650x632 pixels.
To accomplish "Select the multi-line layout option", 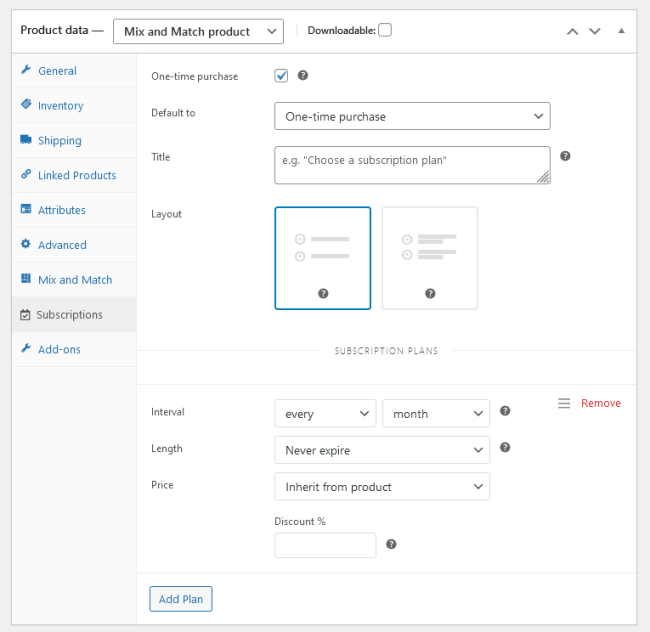I will click(x=430, y=258).
